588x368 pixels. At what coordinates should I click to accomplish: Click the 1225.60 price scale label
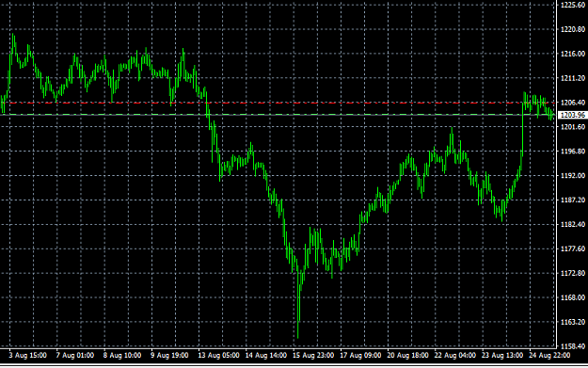point(573,5)
